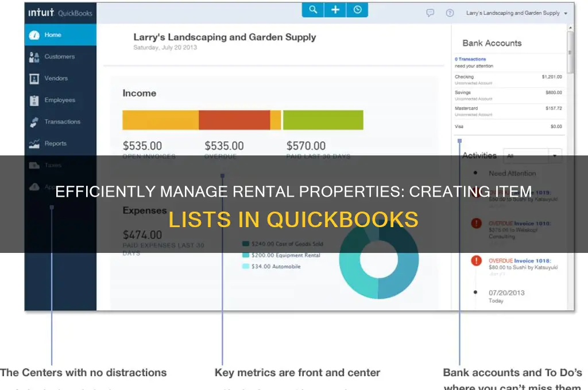The width and height of the screenshot is (588, 390).
Task: Click the Transactions icon in sidebar
Action: (x=34, y=122)
